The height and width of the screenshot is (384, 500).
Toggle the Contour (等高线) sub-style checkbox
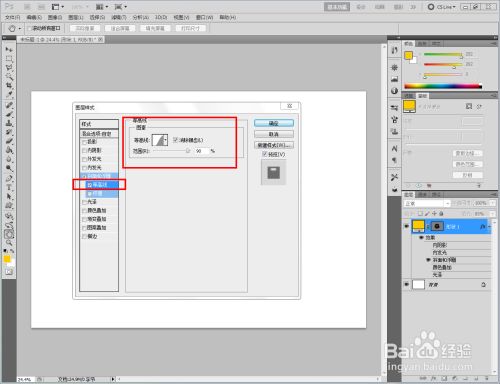tap(89, 185)
